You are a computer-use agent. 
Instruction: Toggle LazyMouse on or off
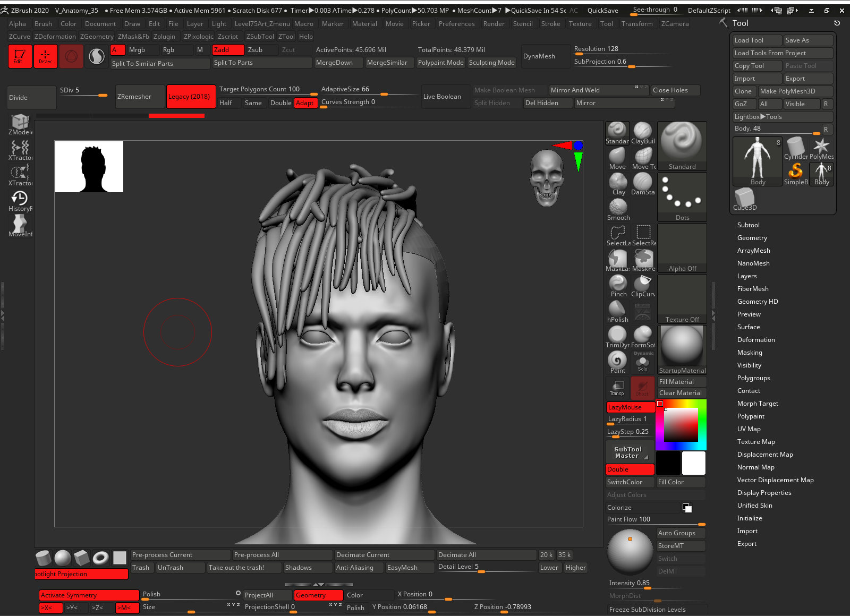tap(630, 407)
